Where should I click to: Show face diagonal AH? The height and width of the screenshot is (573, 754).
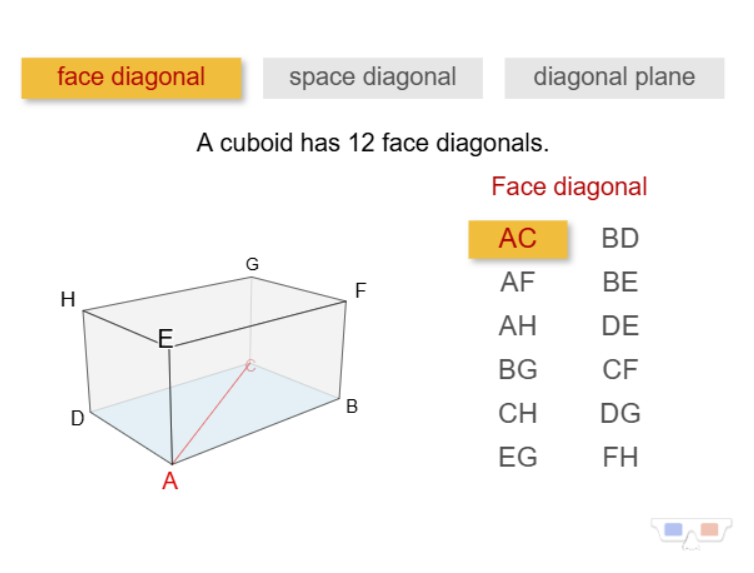[x=518, y=327]
